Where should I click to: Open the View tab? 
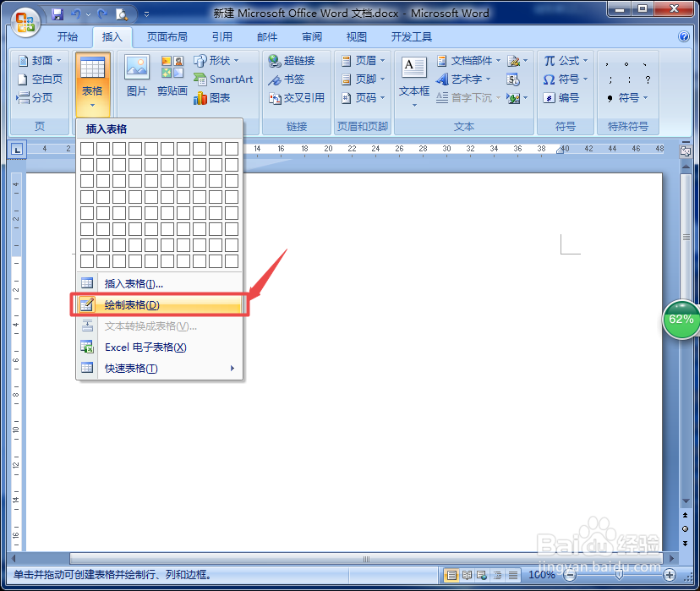[356, 37]
